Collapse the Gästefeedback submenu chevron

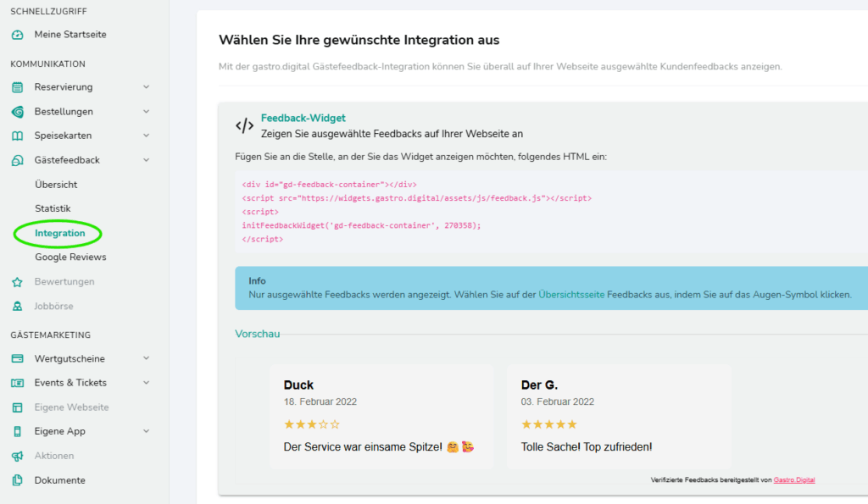pos(146,160)
